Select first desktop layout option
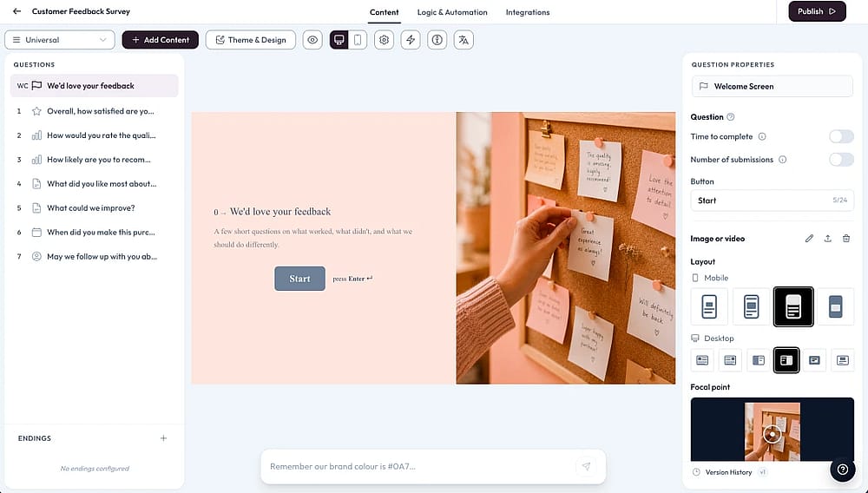This screenshot has height=493, width=868. pos(702,360)
